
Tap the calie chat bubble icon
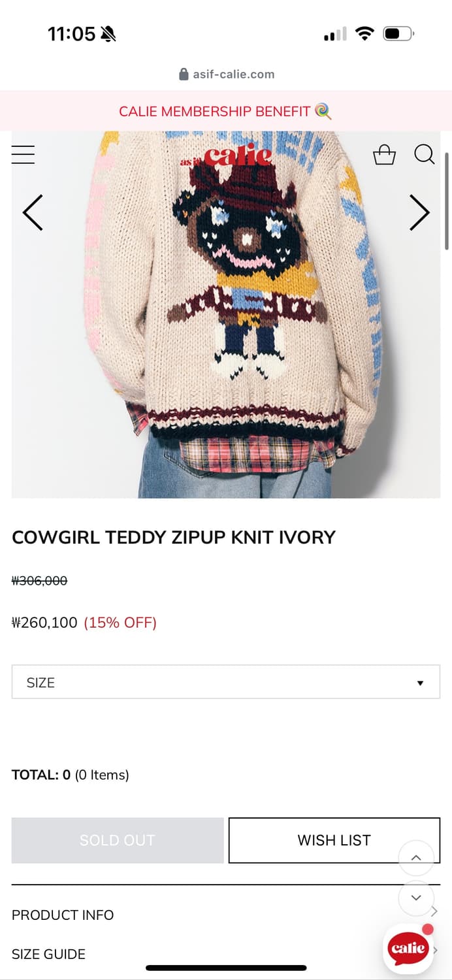409,948
